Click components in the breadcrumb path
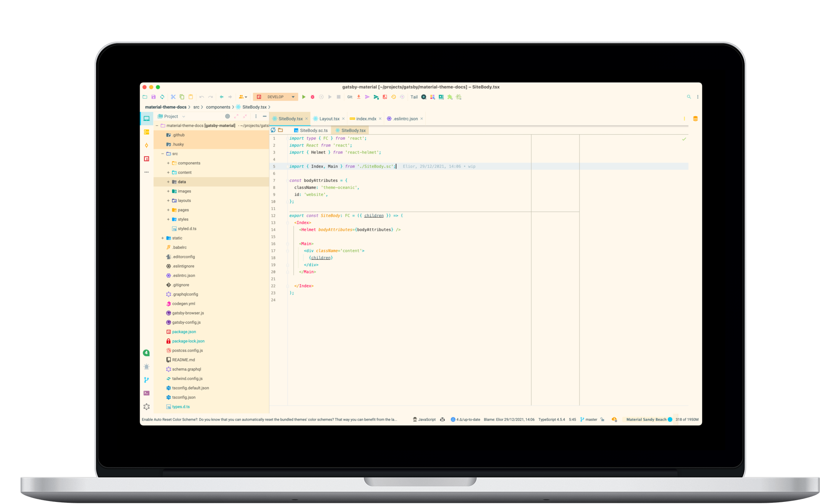Image resolution: width=840 pixels, height=504 pixels. click(x=218, y=107)
